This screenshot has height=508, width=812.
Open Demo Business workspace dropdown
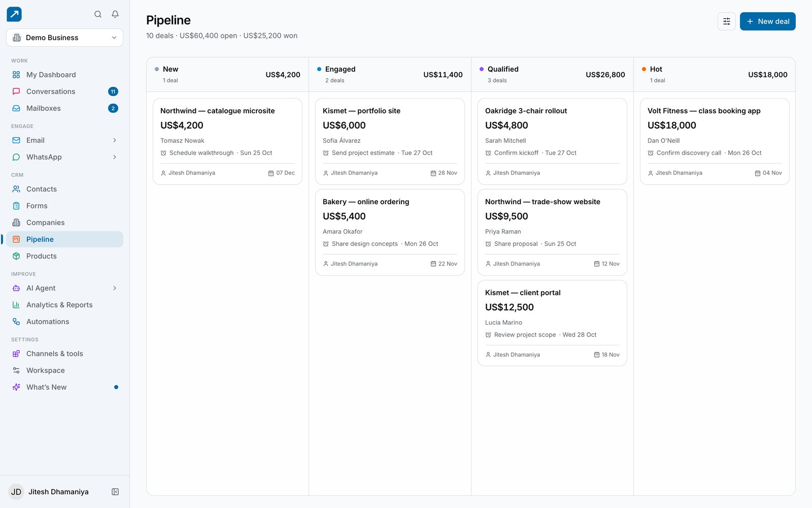click(64, 38)
